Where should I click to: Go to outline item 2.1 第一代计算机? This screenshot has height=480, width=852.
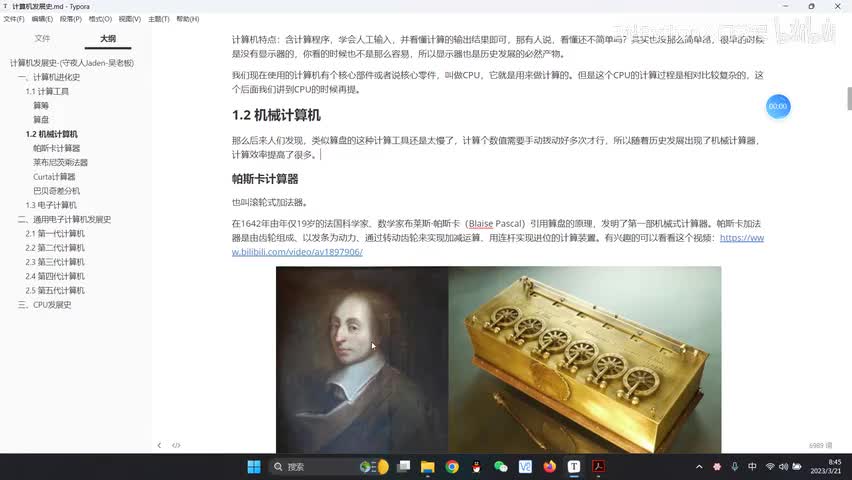point(55,234)
